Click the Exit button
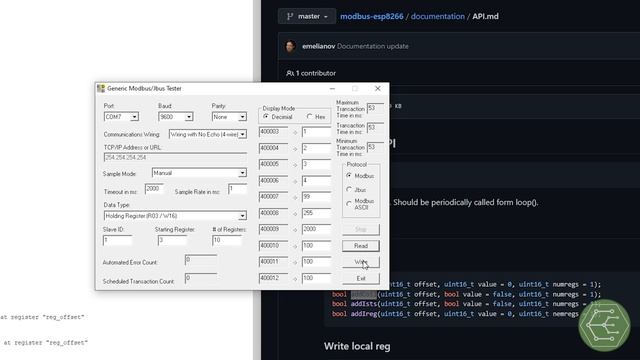The image size is (640, 360). click(361, 278)
